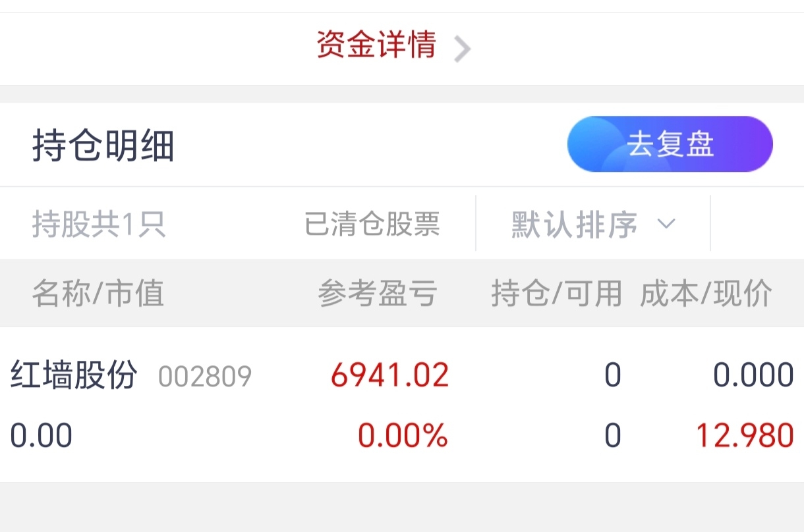Tap the 持仓明细 section heading

click(103, 146)
